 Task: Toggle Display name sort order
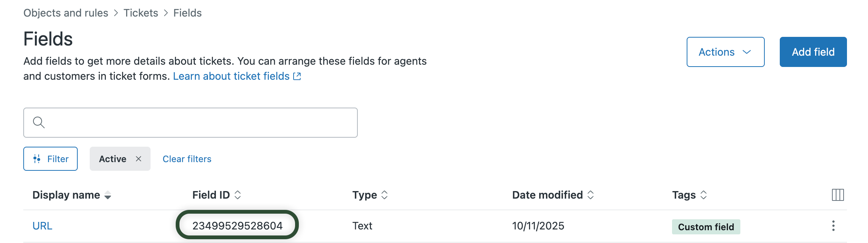pyautogui.click(x=108, y=196)
